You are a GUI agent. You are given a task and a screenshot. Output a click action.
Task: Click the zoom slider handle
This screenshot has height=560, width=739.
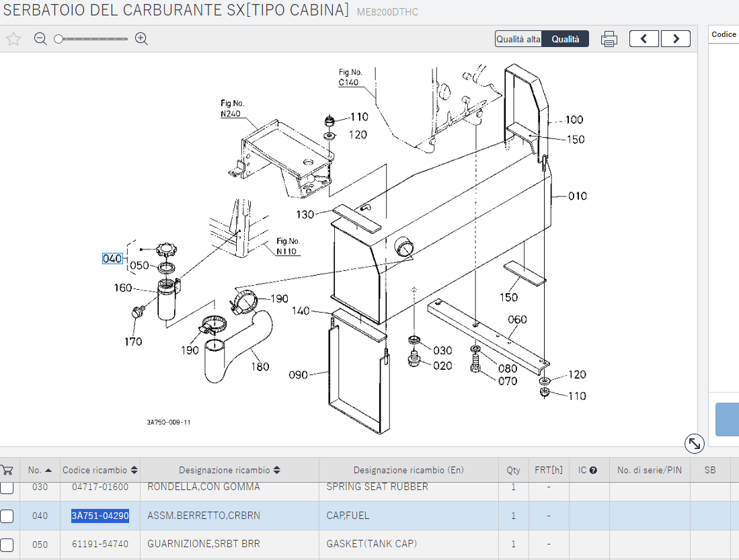59,39
